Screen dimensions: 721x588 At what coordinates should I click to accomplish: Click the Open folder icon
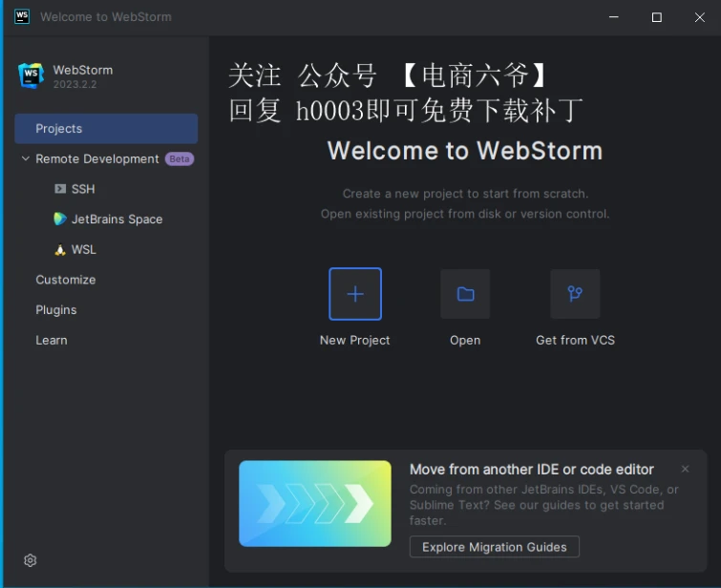pos(465,294)
